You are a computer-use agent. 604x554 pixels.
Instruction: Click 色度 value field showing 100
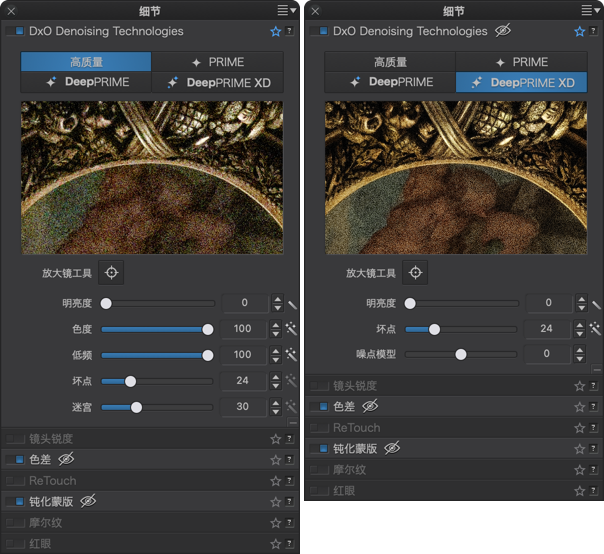point(243,329)
